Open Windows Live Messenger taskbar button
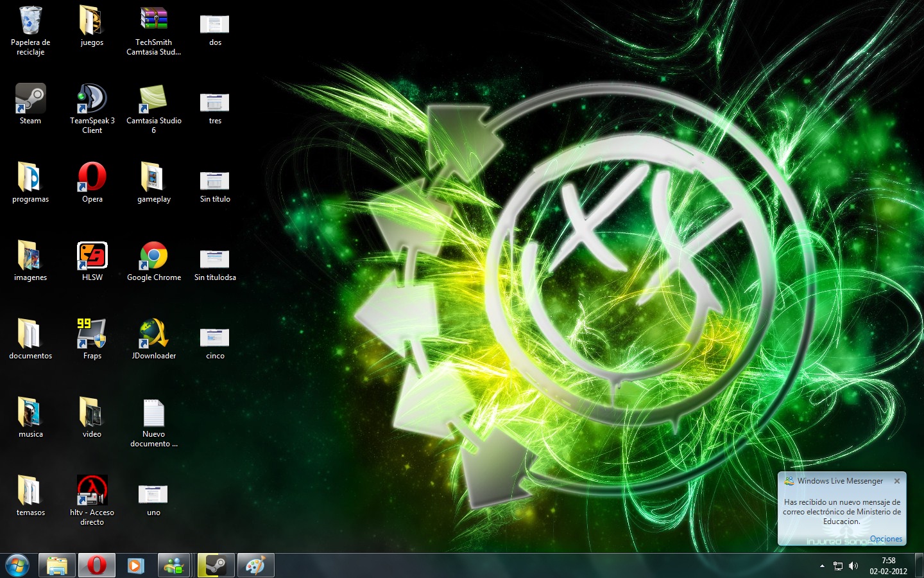 pyautogui.click(x=174, y=566)
